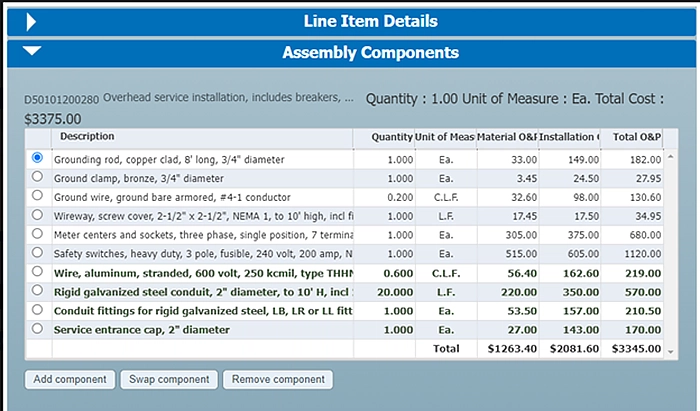Sort by the Total O&P column header
The width and height of the screenshot is (700, 411).
tap(637, 137)
